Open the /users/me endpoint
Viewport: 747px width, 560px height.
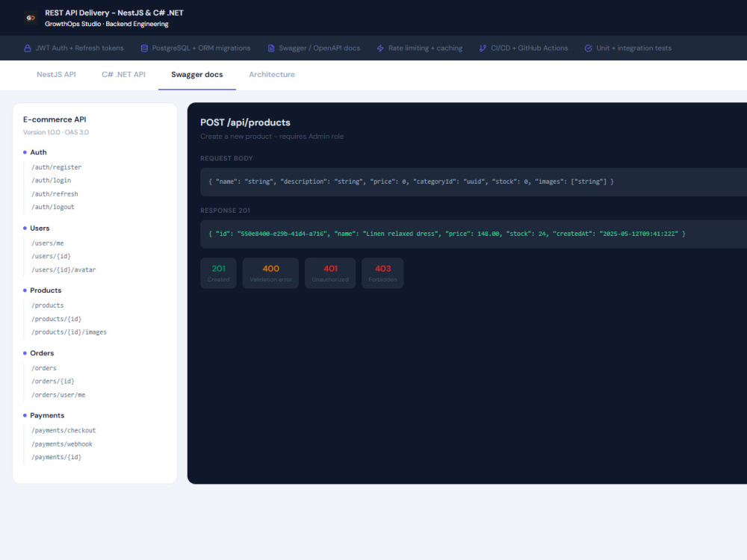click(47, 243)
